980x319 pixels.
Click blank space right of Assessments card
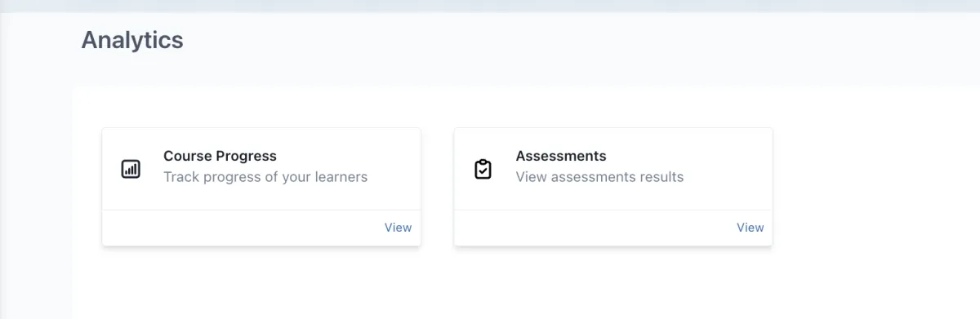(x=874, y=187)
